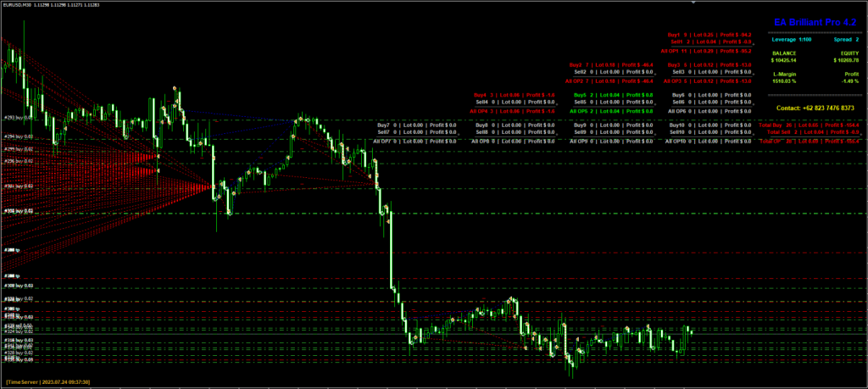Select the All OP4 summary row
The width and height of the screenshot is (868, 389).
(x=515, y=111)
